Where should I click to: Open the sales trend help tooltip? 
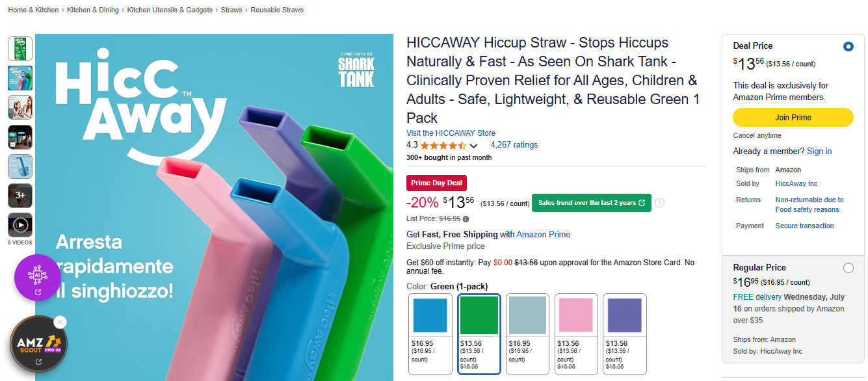click(659, 203)
